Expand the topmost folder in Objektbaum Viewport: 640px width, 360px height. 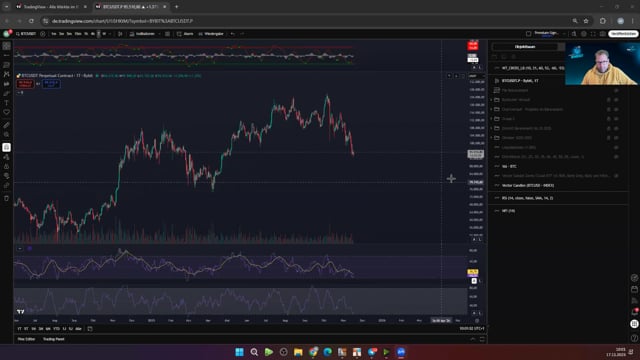[x=491, y=100]
